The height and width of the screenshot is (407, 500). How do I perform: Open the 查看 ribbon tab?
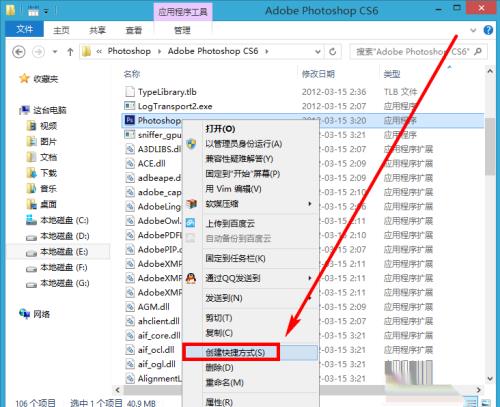coord(134,30)
